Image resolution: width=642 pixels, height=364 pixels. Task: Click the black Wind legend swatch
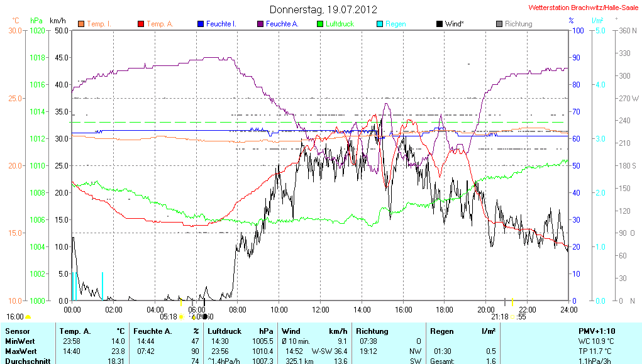pos(439,24)
